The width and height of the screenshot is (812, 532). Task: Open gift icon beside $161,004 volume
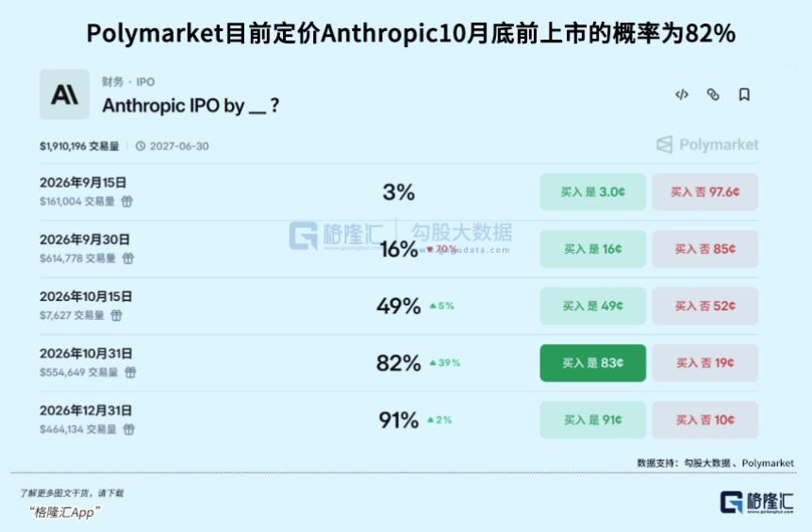(127, 201)
